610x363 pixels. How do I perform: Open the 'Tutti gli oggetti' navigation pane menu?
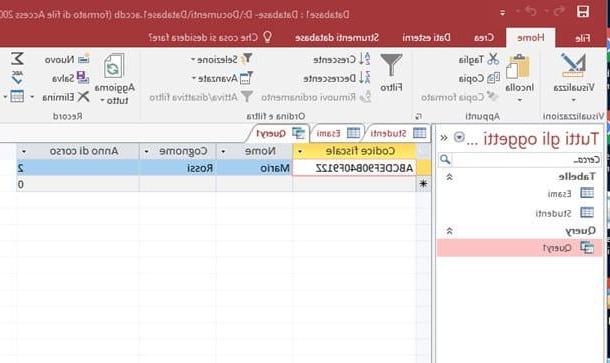tap(459, 137)
